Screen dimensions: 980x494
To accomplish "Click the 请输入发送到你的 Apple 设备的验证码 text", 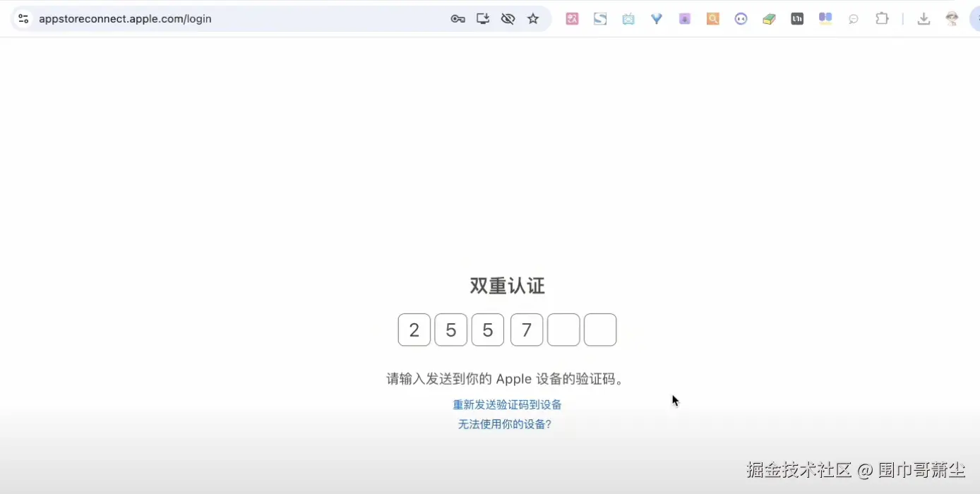I will point(506,379).
